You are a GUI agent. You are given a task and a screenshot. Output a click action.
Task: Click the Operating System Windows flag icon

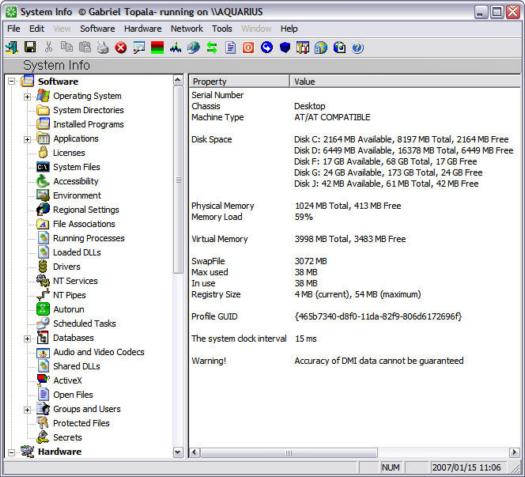point(43,96)
